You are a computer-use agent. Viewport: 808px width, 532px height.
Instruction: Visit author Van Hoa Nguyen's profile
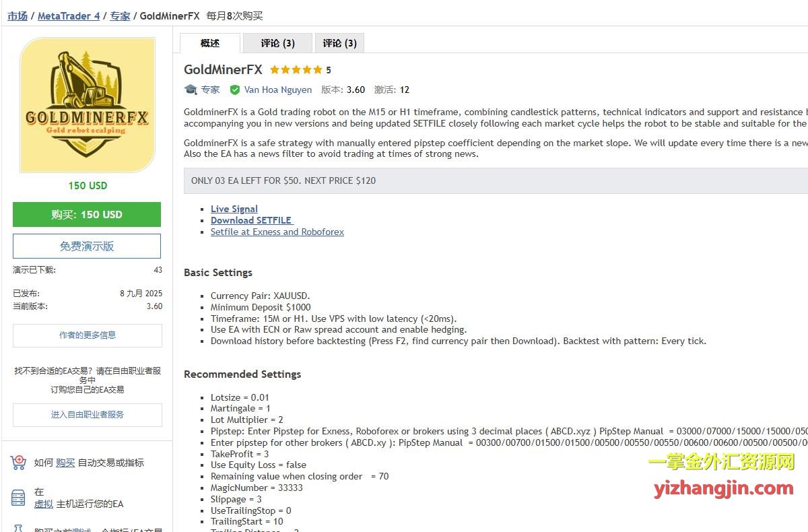tap(277, 90)
